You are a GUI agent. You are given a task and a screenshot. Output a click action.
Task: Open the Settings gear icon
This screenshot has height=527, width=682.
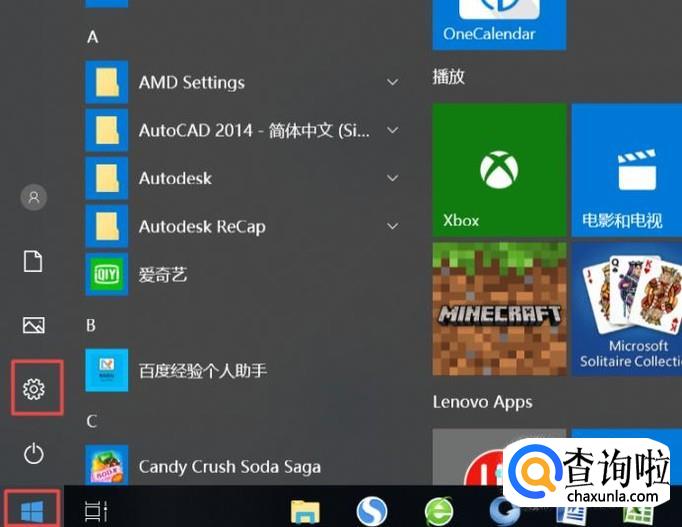33,388
